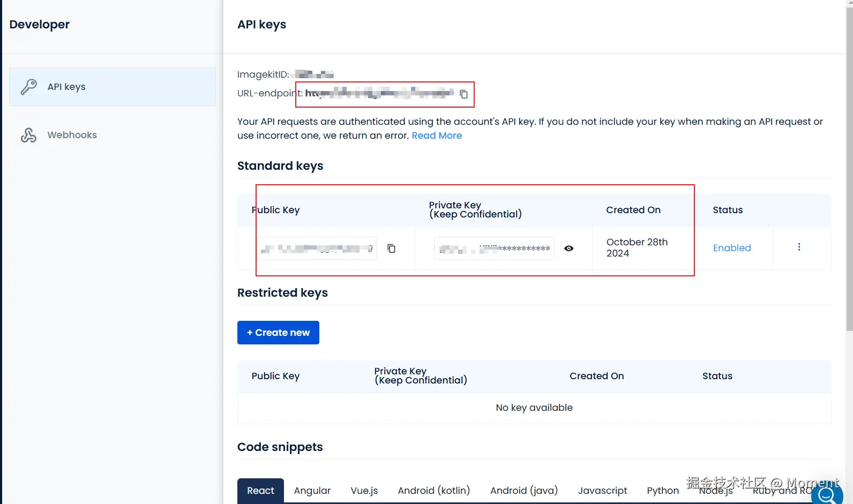The image size is (853, 504).
Task: Click the Restricted keys heading
Action: point(282,293)
